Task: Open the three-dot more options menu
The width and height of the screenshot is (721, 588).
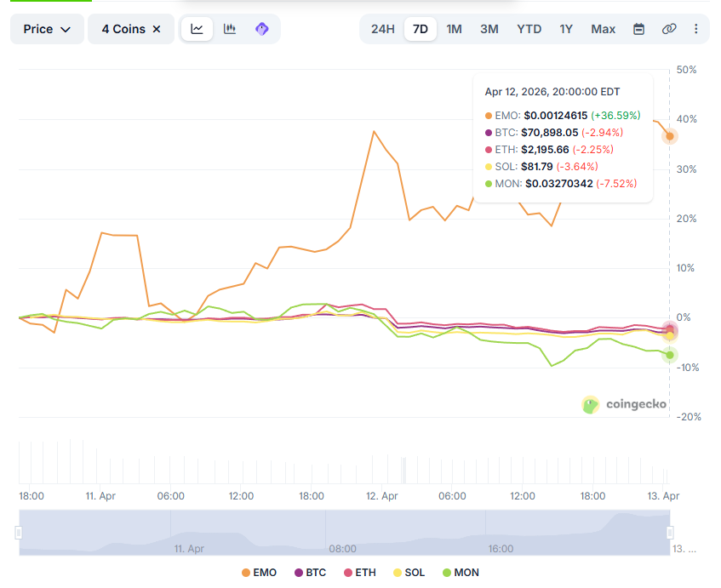Action: (x=695, y=29)
